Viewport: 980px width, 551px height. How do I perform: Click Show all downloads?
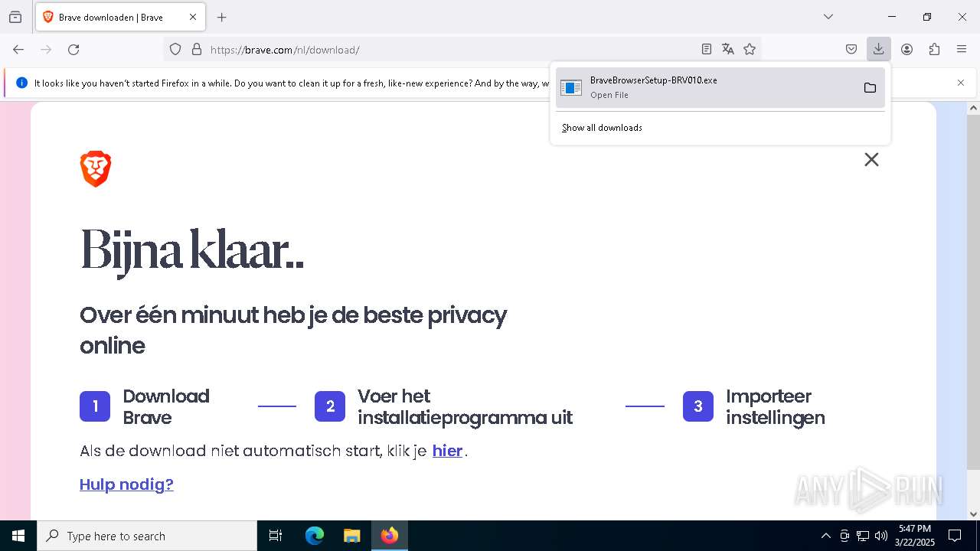tap(602, 128)
